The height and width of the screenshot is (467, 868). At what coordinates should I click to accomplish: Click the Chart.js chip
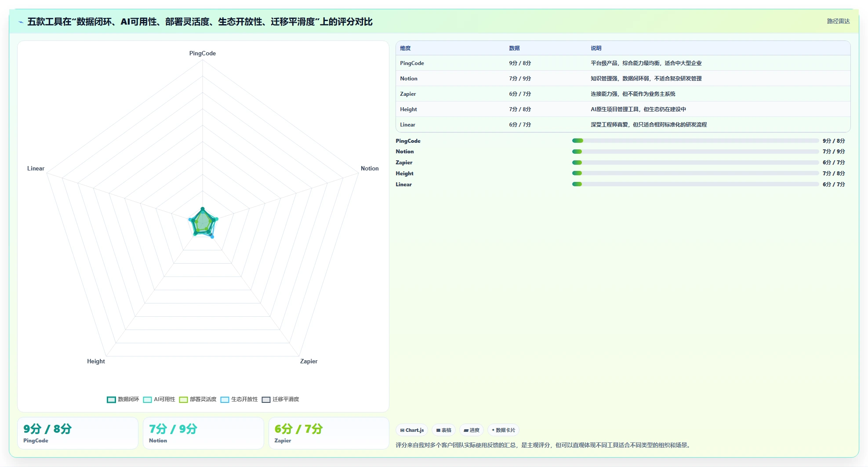tap(412, 430)
